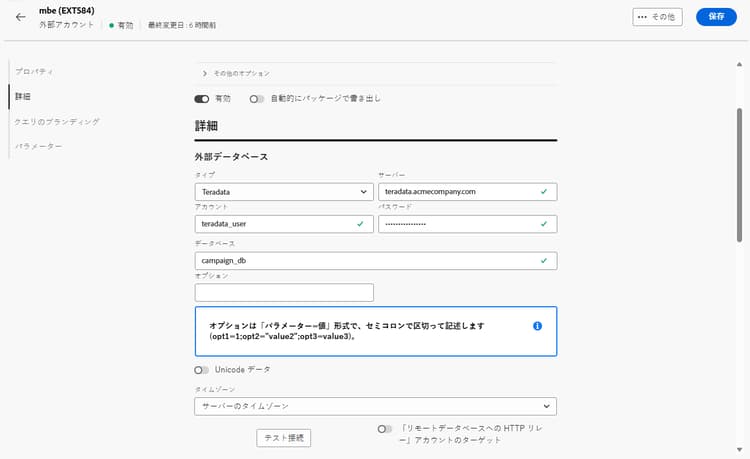
Task: Toggle リモートデータベースへの HTTP リレー target switch
Action: pyautogui.click(x=385, y=429)
